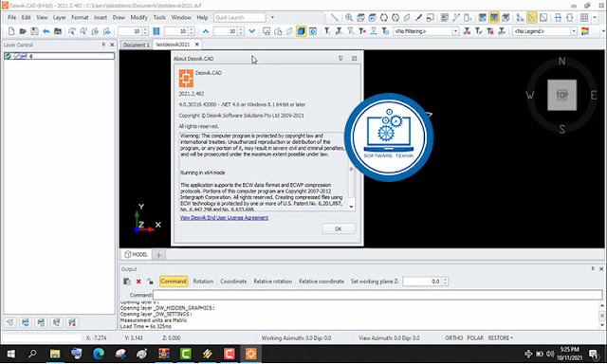607x364 pixels.
Task: Open the Draw menu
Action: tap(119, 17)
